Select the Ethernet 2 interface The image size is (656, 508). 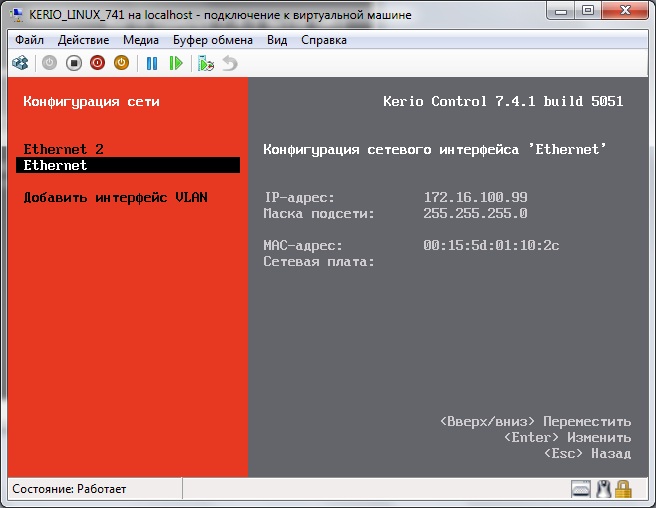64,149
